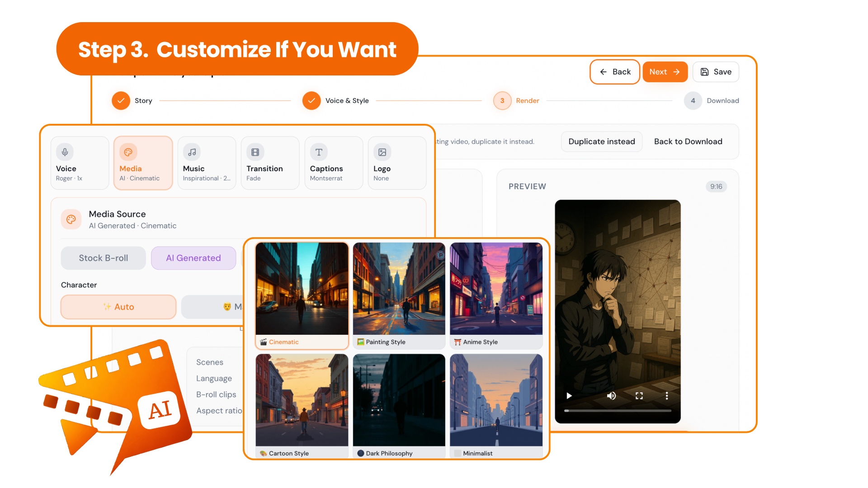Click the image icon on Logo card
Image resolution: width=868 pixels, height=488 pixels.
coord(382,152)
